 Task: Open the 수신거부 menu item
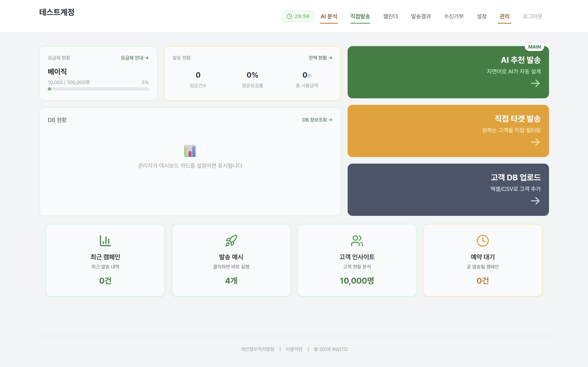click(x=453, y=16)
